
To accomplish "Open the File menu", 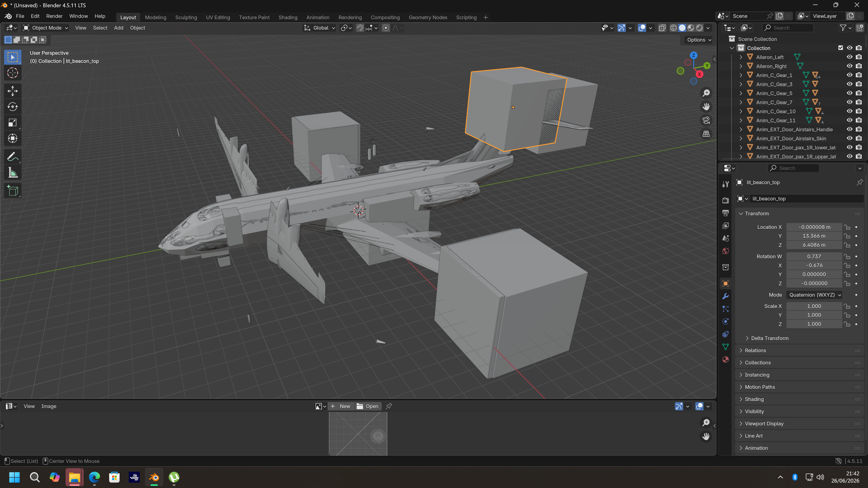I will click(x=20, y=16).
